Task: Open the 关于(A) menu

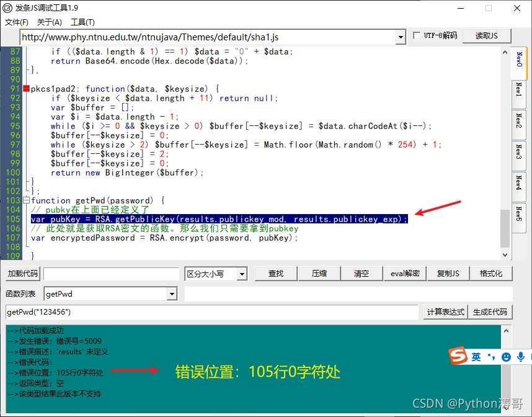Action: tap(49, 22)
